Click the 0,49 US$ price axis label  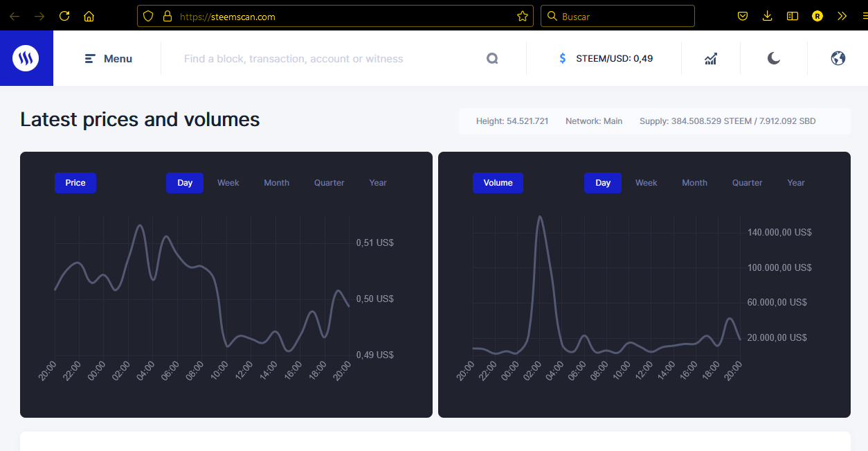(374, 355)
